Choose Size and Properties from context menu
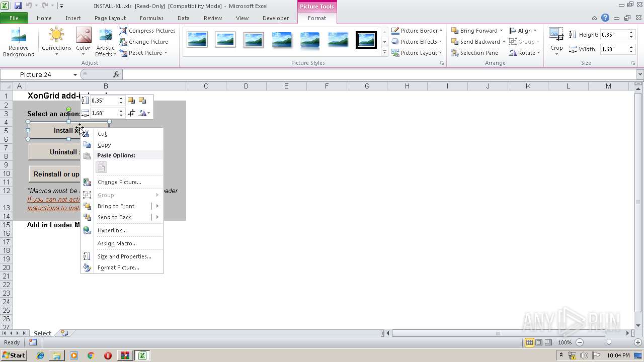 click(122, 256)
